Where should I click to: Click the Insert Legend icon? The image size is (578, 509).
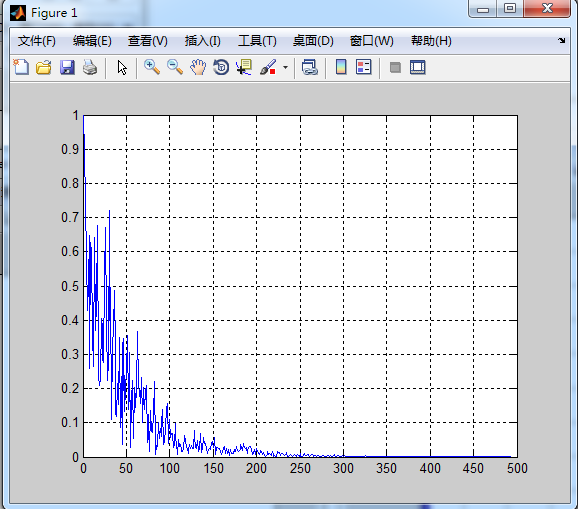364,67
